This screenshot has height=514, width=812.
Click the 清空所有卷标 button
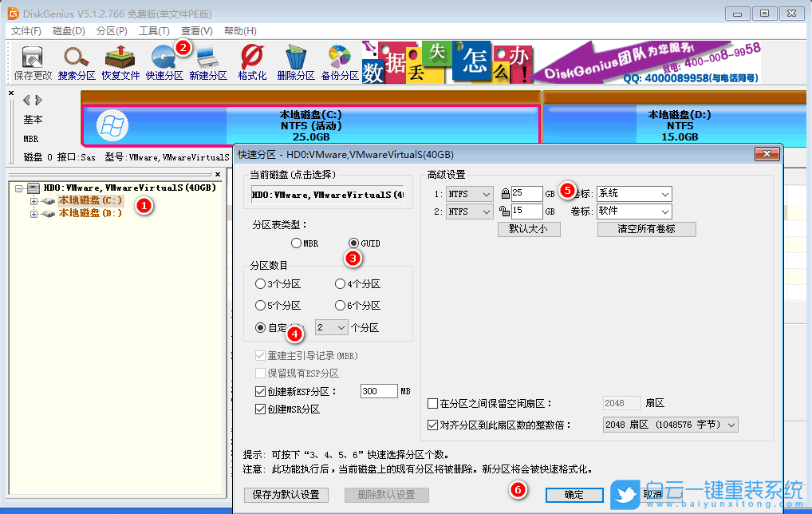coord(646,229)
